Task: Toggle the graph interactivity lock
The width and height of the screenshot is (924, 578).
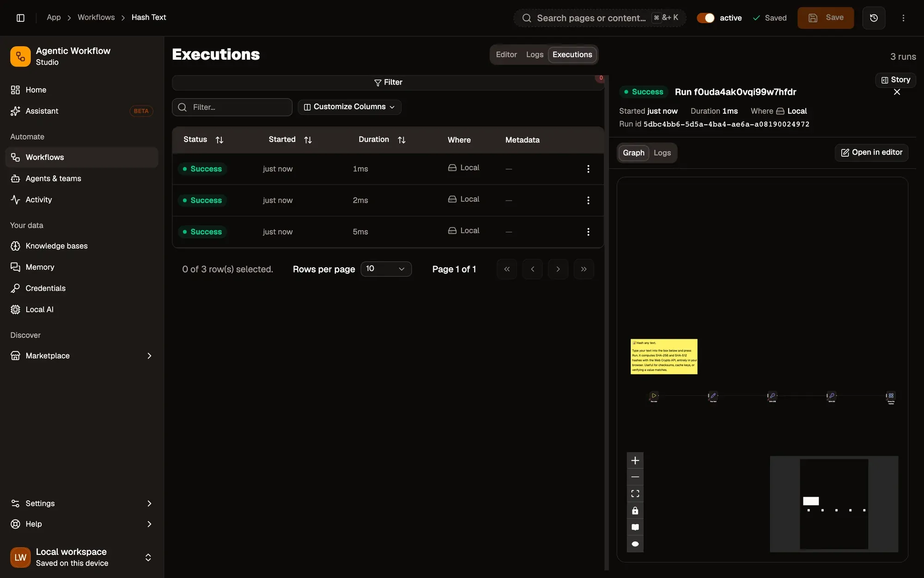Action: 635,510
